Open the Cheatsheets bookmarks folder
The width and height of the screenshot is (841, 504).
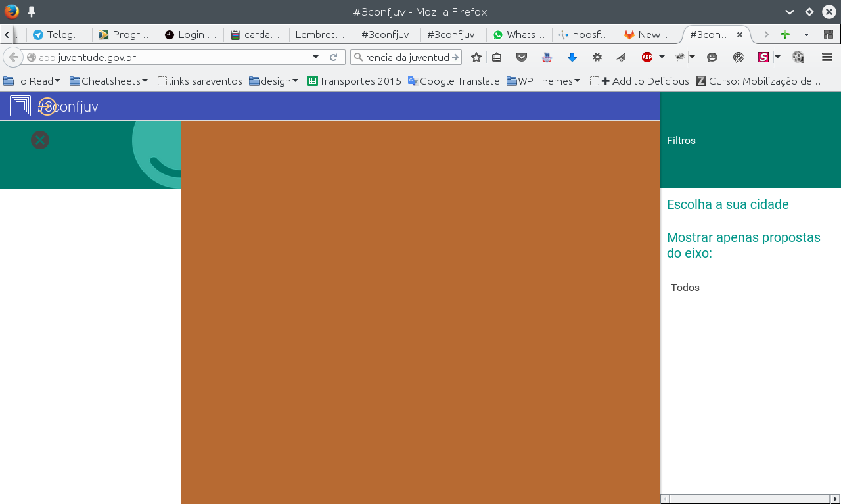108,81
